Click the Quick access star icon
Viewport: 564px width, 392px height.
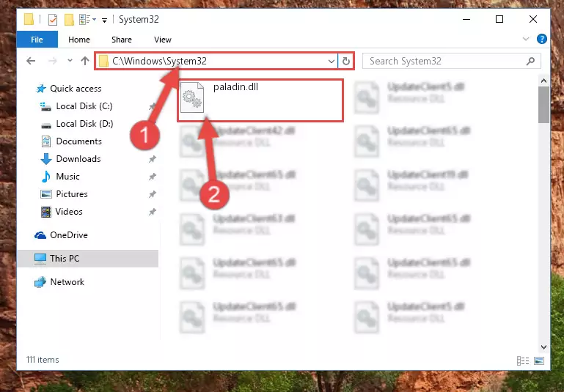(41, 89)
